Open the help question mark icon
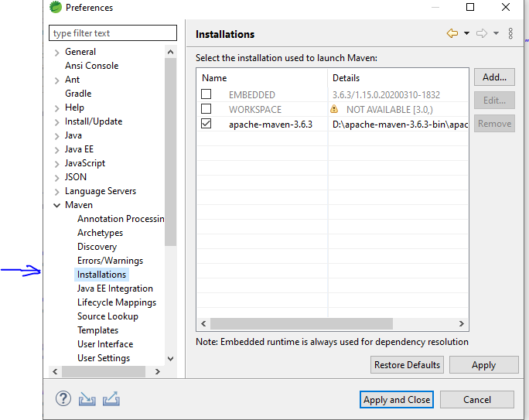Image resolution: width=529 pixels, height=420 pixels. [63, 398]
